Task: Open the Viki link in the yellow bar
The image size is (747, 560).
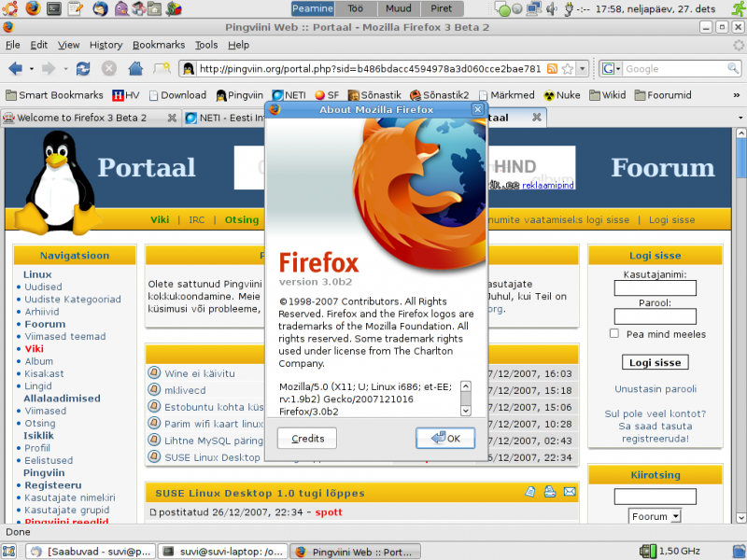Action: (x=160, y=219)
